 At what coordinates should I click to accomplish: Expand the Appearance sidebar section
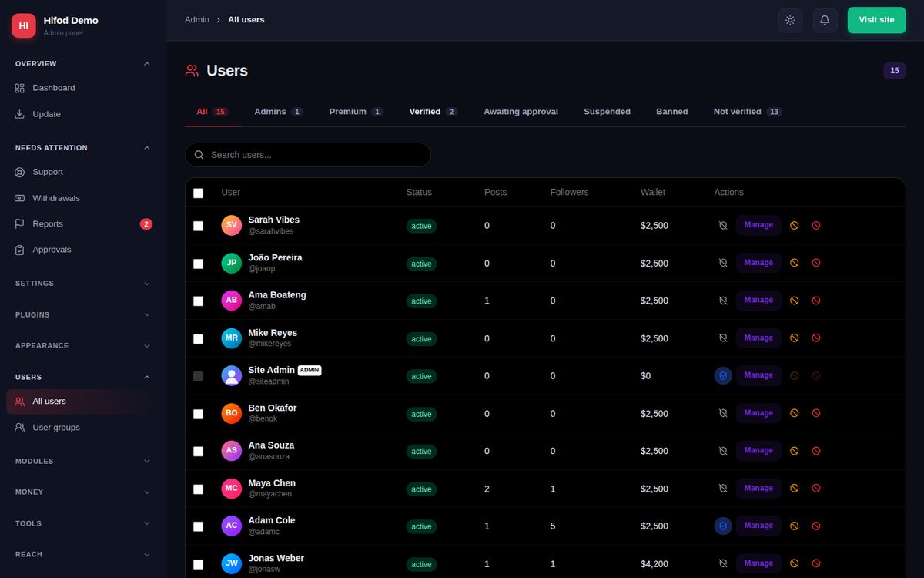(83, 346)
